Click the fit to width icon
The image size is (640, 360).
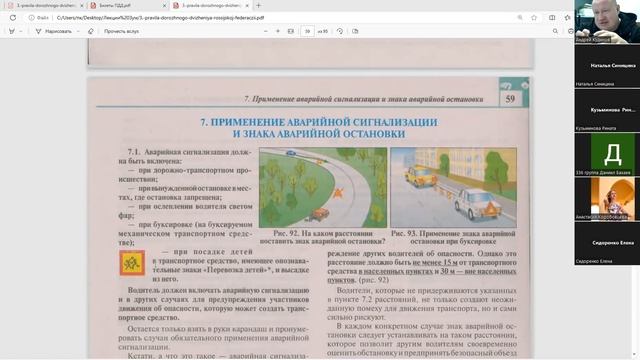291,31
